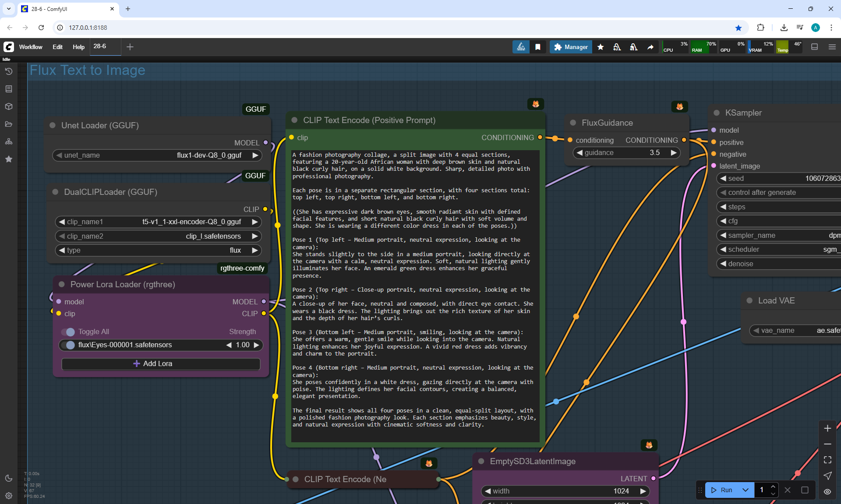Open the queue history sidebar panel
Image resolution: width=841 pixels, height=504 pixels.
(9, 71)
